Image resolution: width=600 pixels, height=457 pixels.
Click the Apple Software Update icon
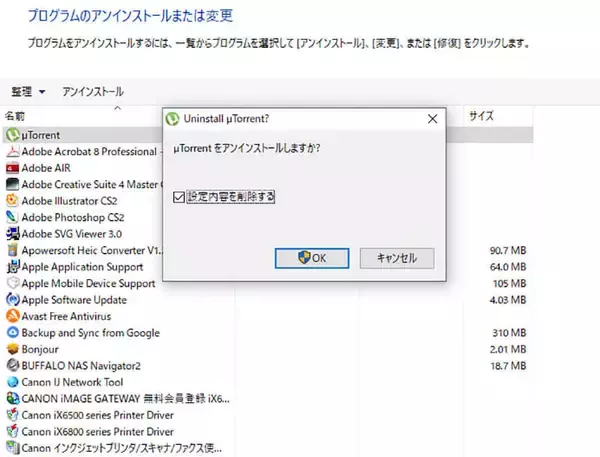(12, 299)
